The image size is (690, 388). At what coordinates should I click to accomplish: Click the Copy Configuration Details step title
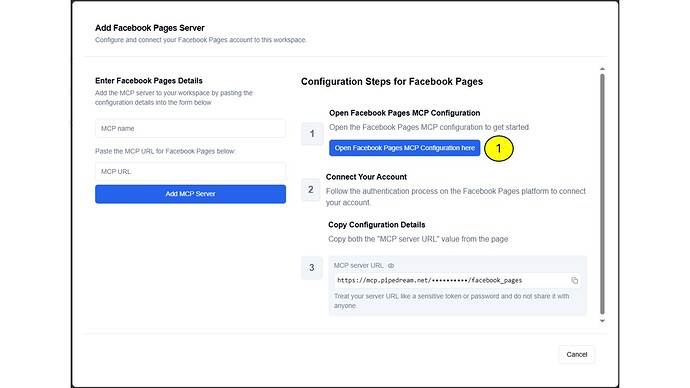pyautogui.click(x=377, y=225)
